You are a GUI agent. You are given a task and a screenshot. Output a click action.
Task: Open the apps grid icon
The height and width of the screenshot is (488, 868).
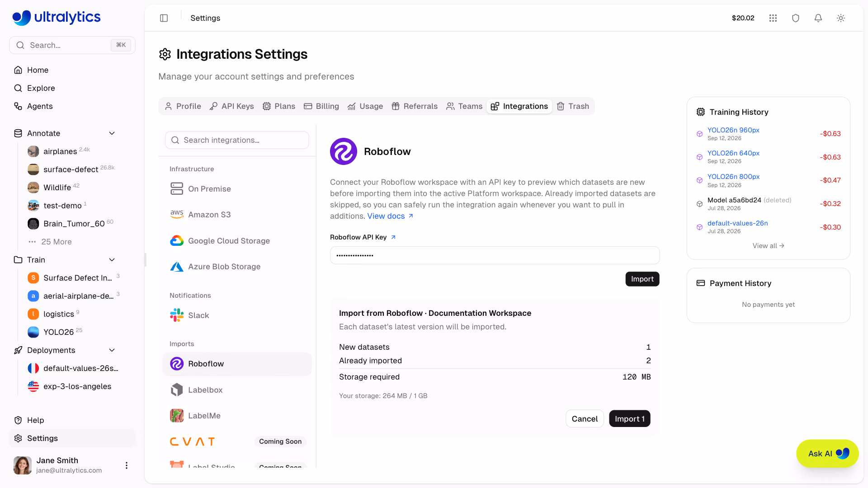pos(773,18)
